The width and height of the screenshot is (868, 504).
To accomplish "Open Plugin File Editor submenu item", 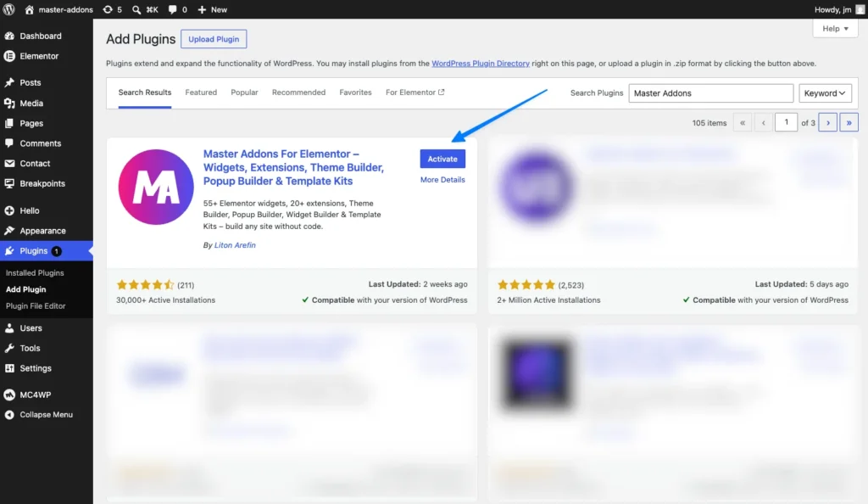I will [x=36, y=306].
